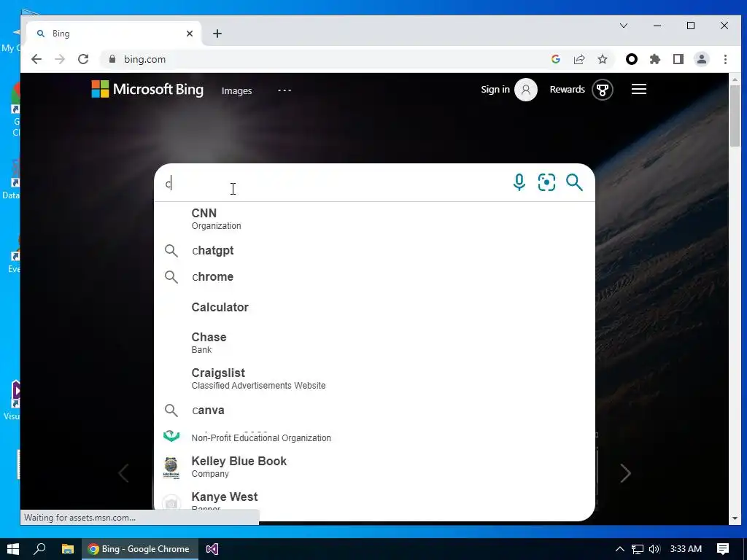Click the Sign in link

(x=495, y=90)
